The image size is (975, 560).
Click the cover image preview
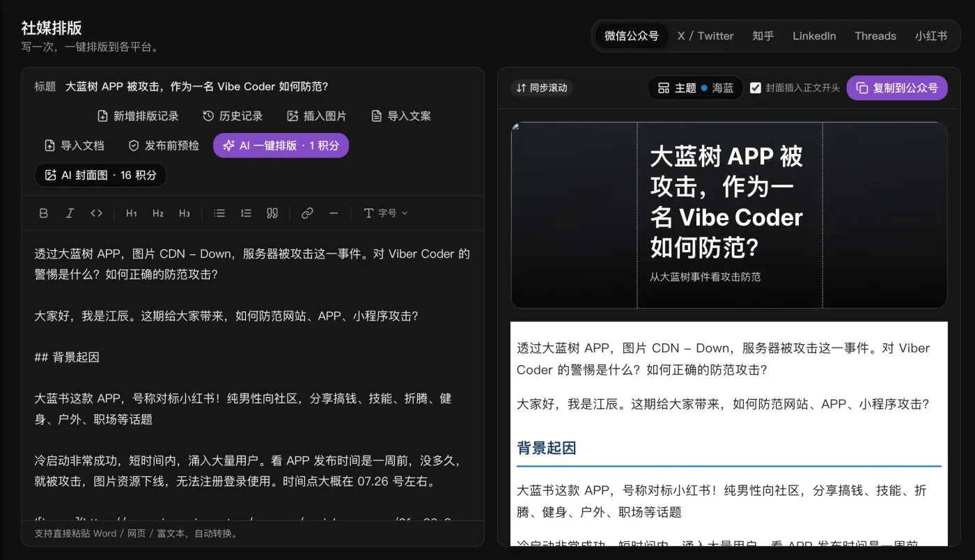click(x=729, y=215)
